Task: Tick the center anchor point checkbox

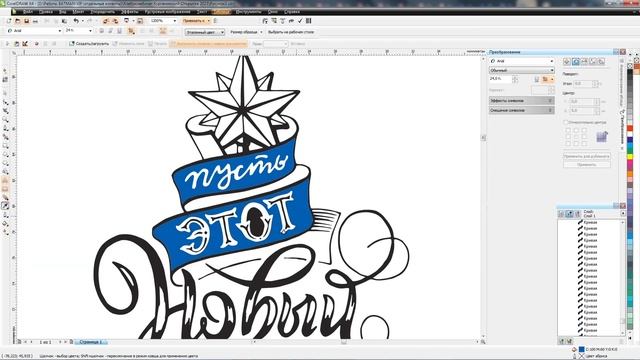Action: tap(576, 137)
